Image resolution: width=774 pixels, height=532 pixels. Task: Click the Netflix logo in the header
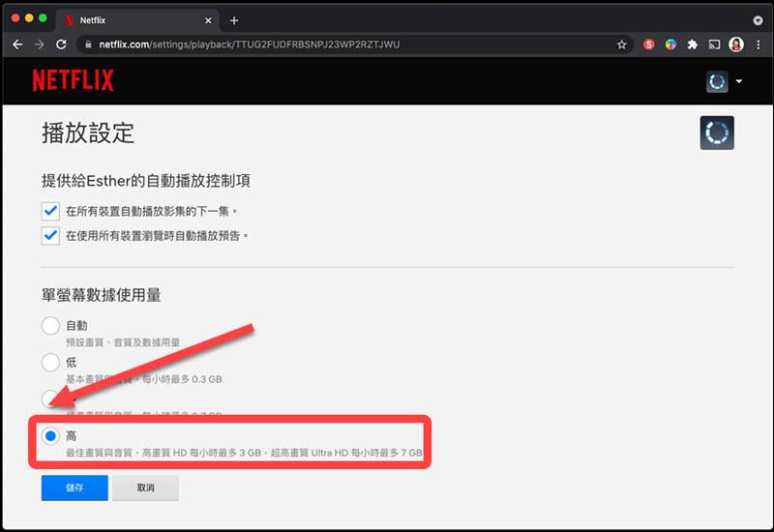(x=73, y=80)
